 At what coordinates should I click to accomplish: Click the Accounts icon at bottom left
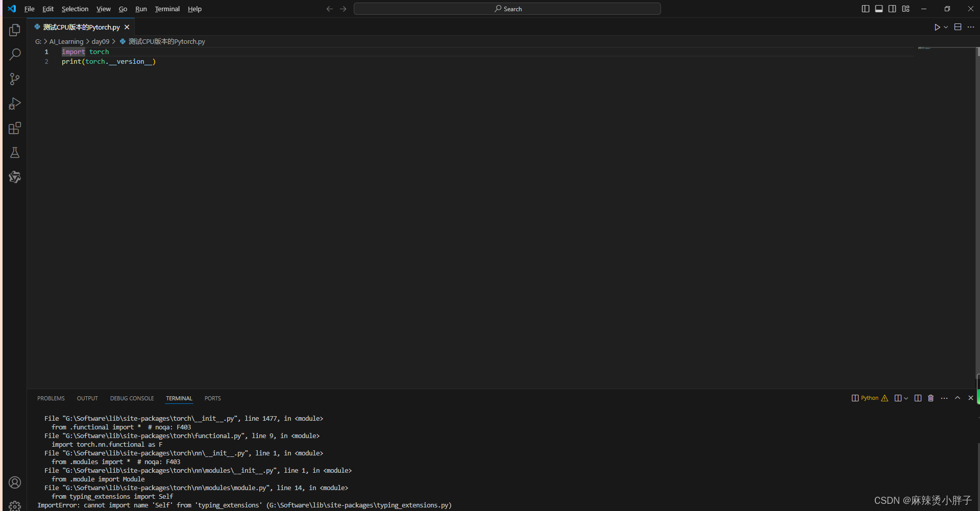(15, 482)
